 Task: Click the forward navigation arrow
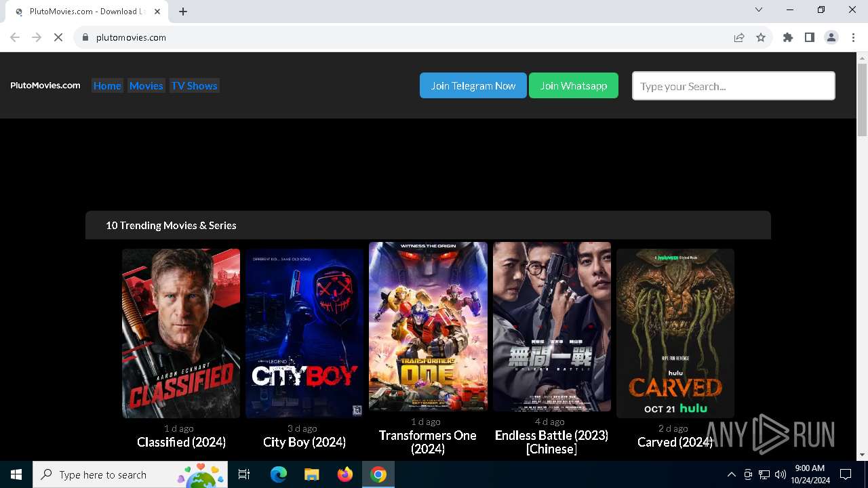(37, 37)
